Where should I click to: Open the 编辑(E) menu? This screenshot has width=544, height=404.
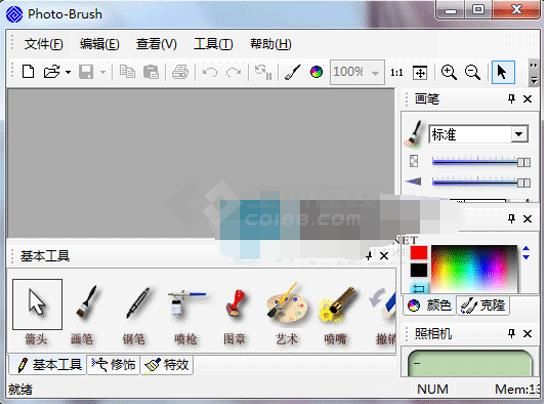(100, 44)
